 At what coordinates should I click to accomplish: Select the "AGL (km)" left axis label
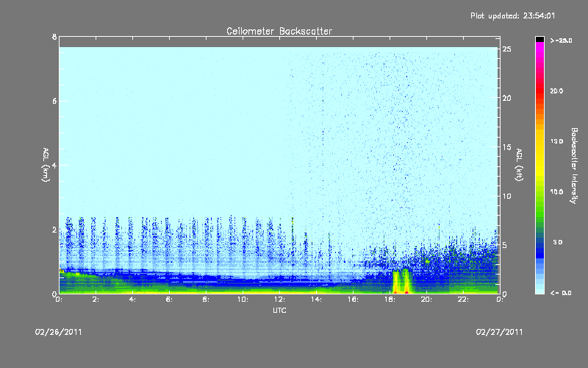[46, 165]
